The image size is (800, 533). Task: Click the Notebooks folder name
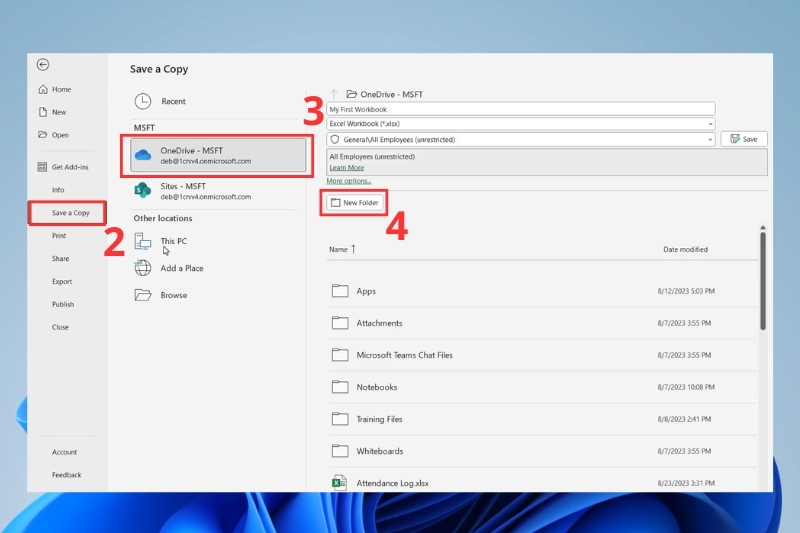(377, 387)
